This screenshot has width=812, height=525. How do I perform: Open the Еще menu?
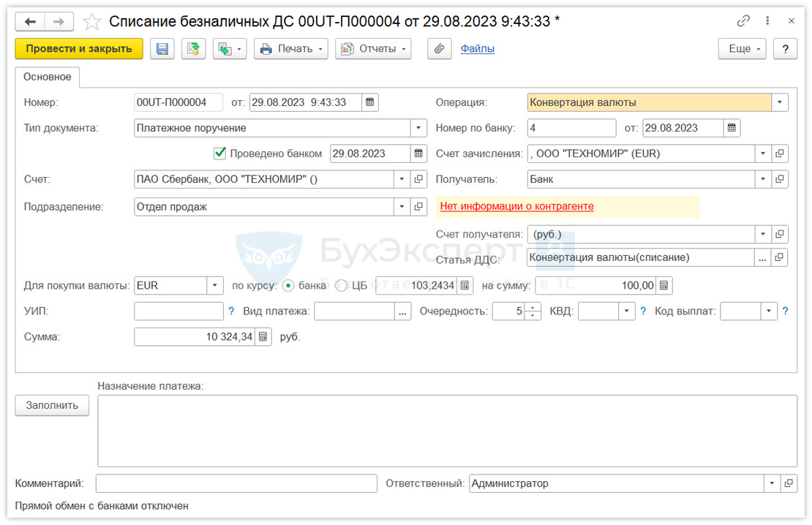(x=742, y=49)
